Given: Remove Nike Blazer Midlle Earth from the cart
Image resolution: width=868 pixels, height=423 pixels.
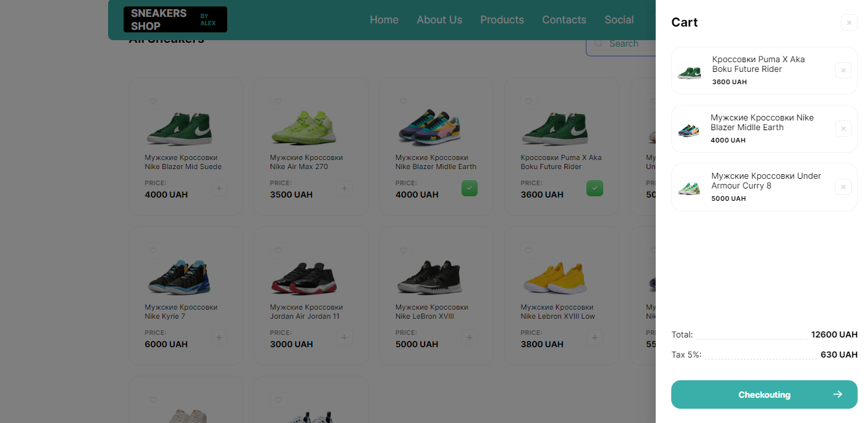Looking at the screenshot, I should coord(843,129).
